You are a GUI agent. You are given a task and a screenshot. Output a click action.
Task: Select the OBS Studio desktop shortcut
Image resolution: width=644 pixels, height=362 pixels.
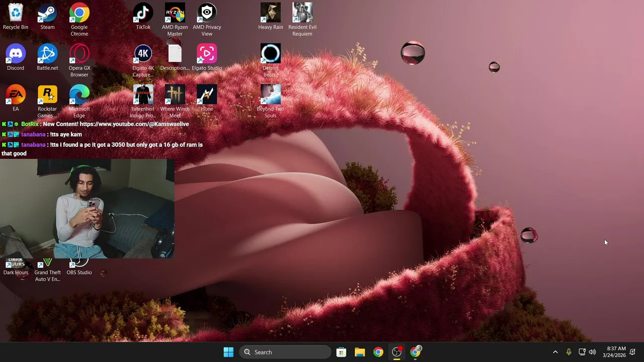(x=79, y=267)
